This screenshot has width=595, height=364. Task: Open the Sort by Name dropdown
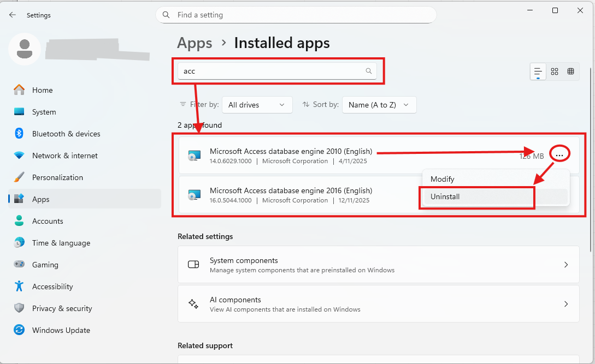pyautogui.click(x=379, y=105)
